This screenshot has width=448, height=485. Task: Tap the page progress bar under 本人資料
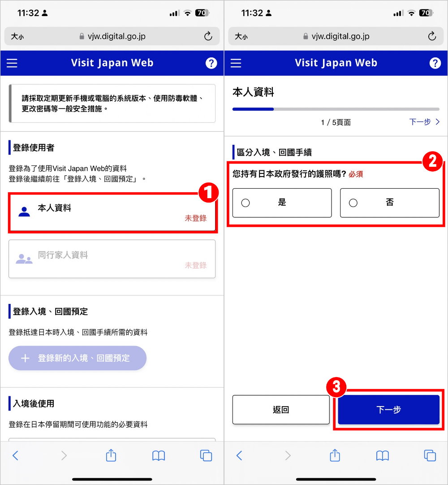pos(336,109)
